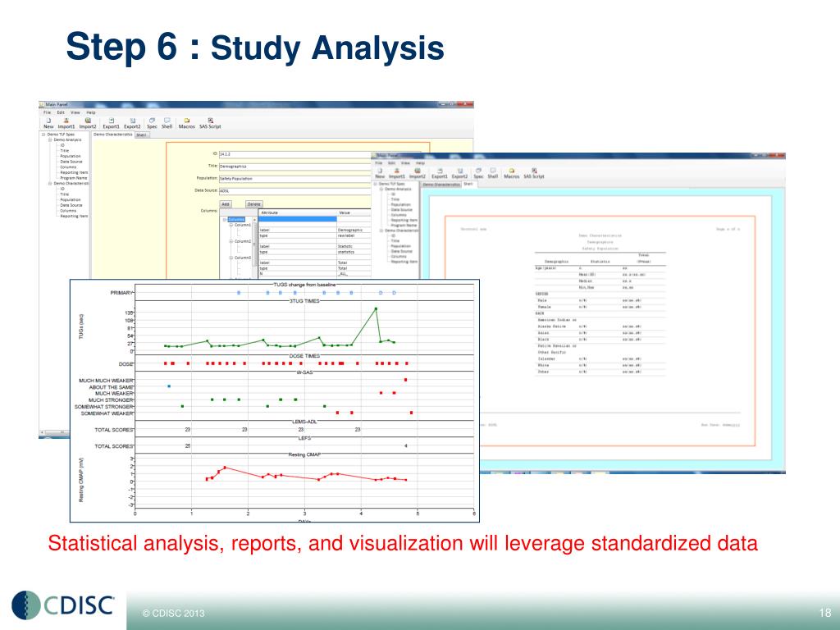Click the 'rawlabel' value cell
This screenshot has height=630, width=840.
click(354, 235)
